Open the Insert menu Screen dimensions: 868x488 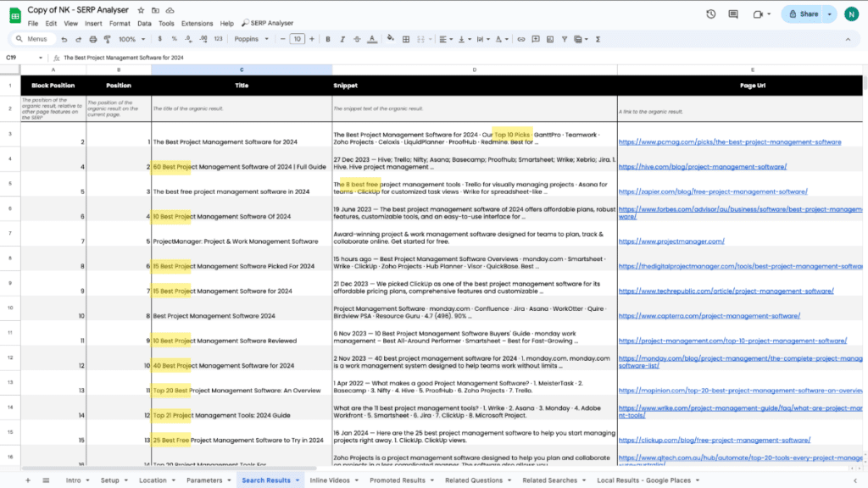click(x=93, y=23)
